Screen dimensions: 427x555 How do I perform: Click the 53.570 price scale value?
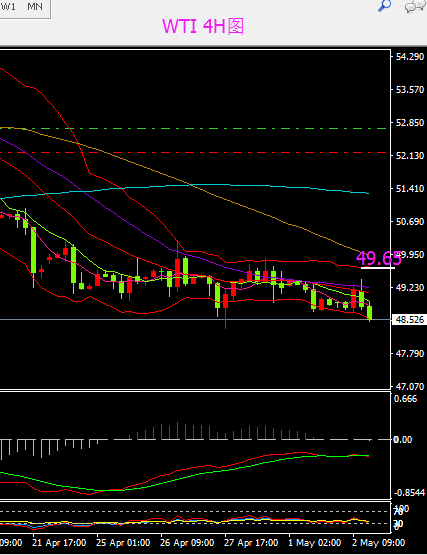[x=410, y=90]
